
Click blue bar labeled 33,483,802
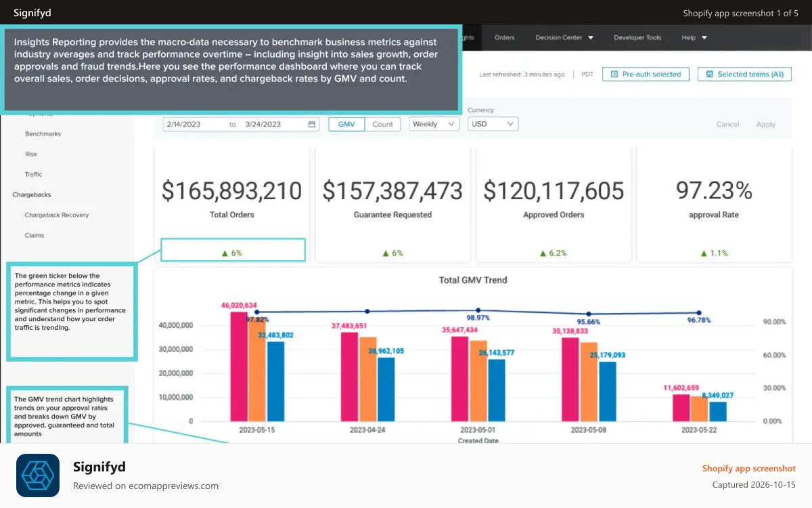tap(275, 381)
